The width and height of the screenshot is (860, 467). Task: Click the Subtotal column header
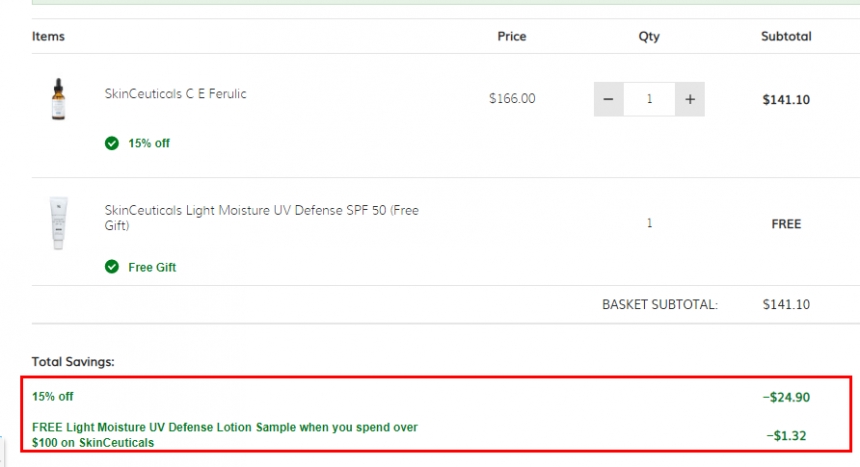coord(786,36)
